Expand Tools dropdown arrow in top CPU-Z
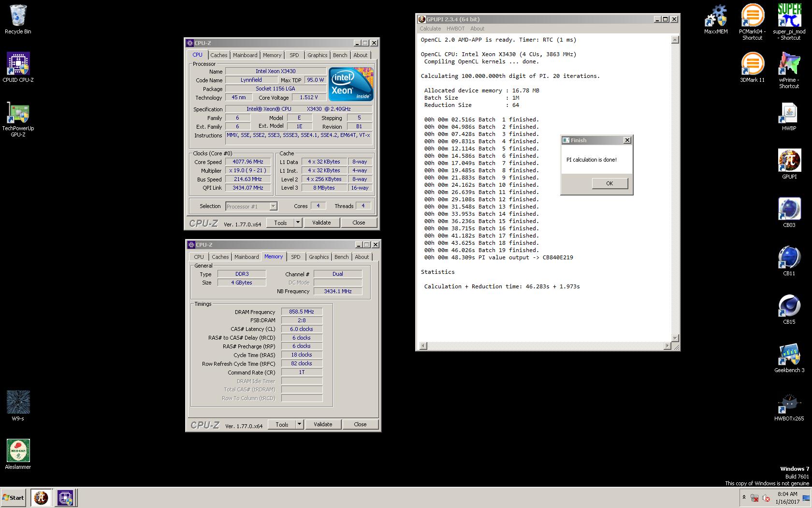Image resolution: width=812 pixels, height=508 pixels. point(298,223)
